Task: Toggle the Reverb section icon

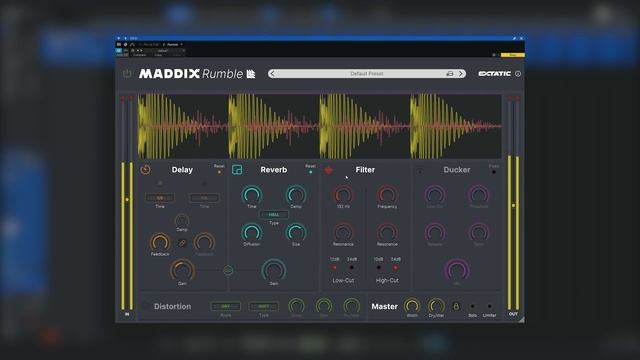Action: click(x=237, y=169)
